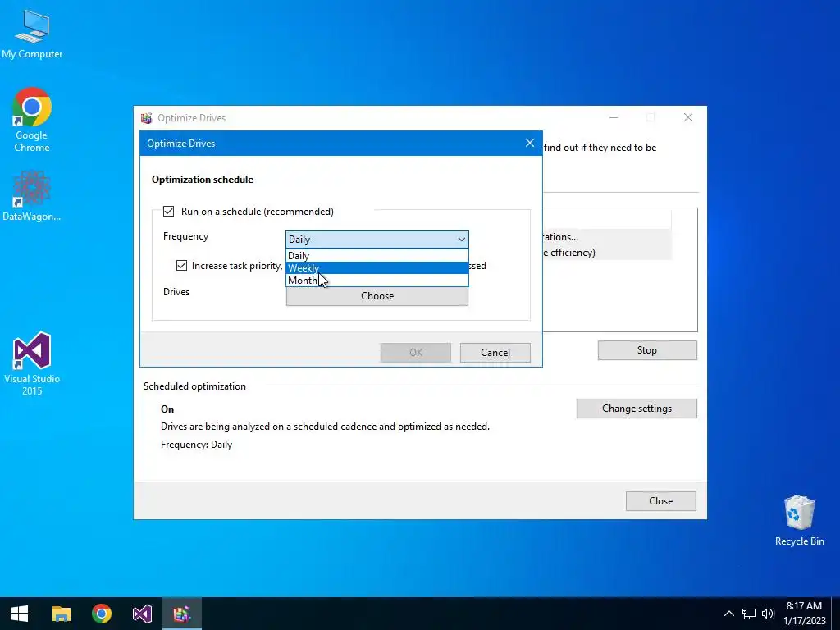Click the bold 'On' status text
The height and width of the screenshot is (630, 840).
pyautogui.click(x=167, y=409)
